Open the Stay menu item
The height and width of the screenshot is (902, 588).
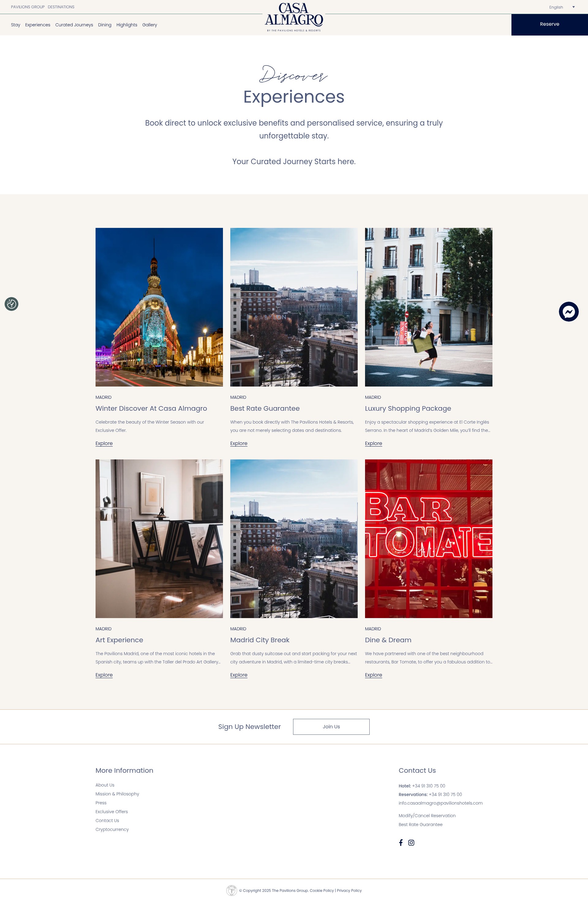click(16, 25)
